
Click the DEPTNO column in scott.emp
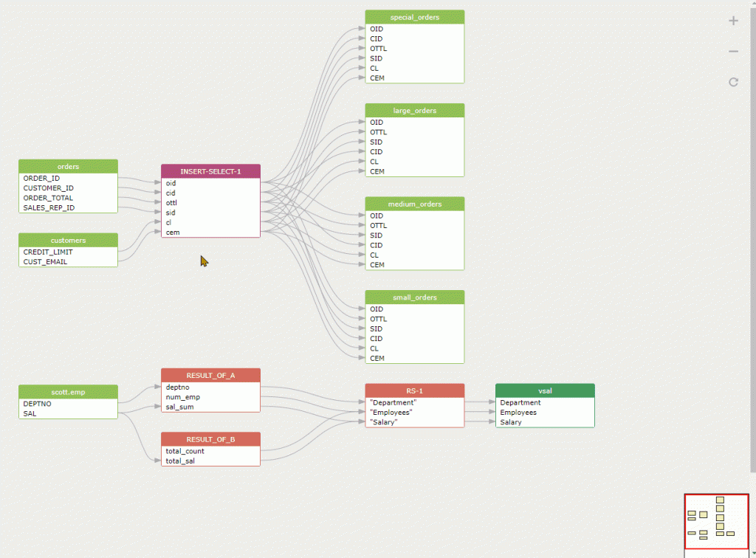pyautogui.click(x=37, y=404)
